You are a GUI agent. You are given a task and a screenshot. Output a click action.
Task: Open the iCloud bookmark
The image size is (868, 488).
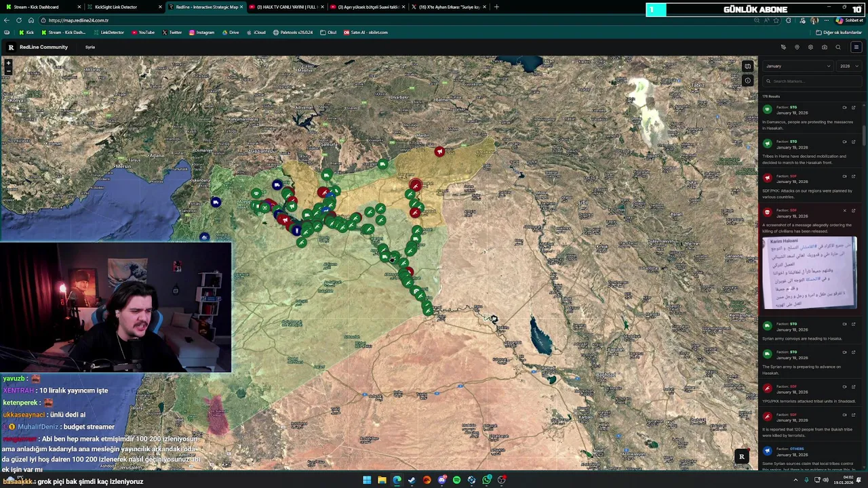pos(256,33)
